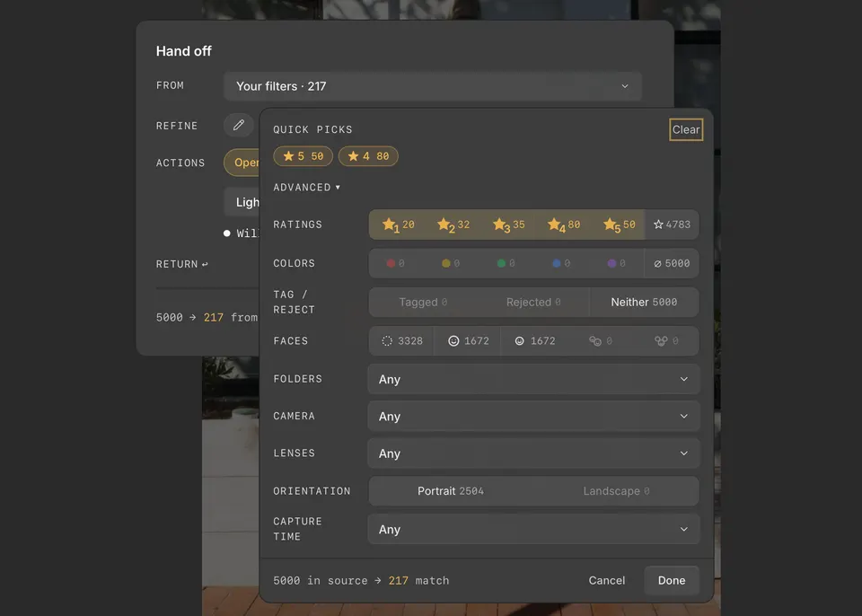Select the green color label filter
The height and width of the screenshot is (616, 862).
(x=506, y=263)
